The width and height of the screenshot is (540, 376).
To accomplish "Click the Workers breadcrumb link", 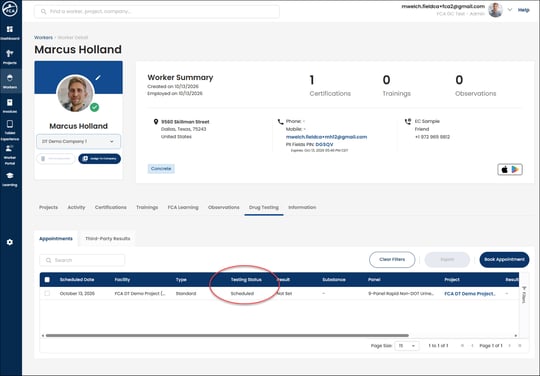I will 43,38.
